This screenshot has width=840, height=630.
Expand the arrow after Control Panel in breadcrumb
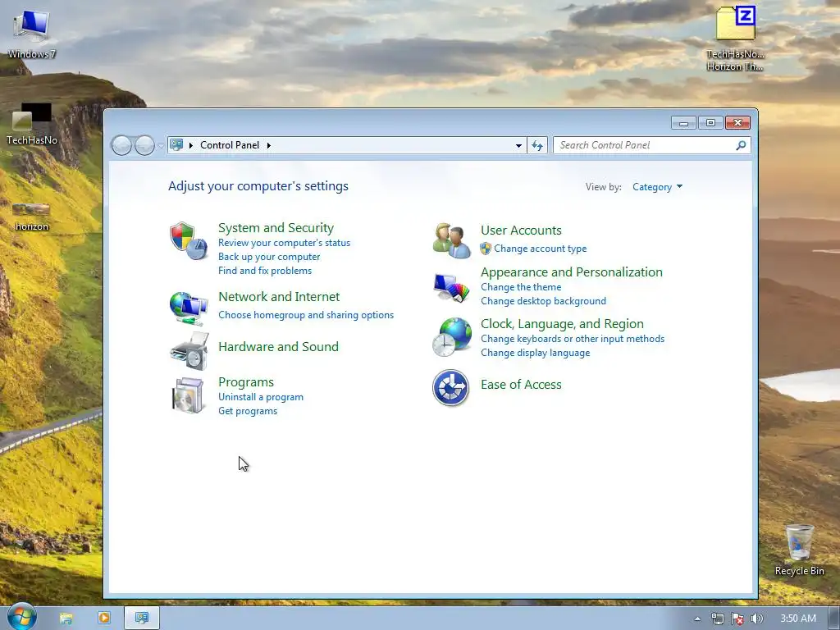[x=268, y=145]
